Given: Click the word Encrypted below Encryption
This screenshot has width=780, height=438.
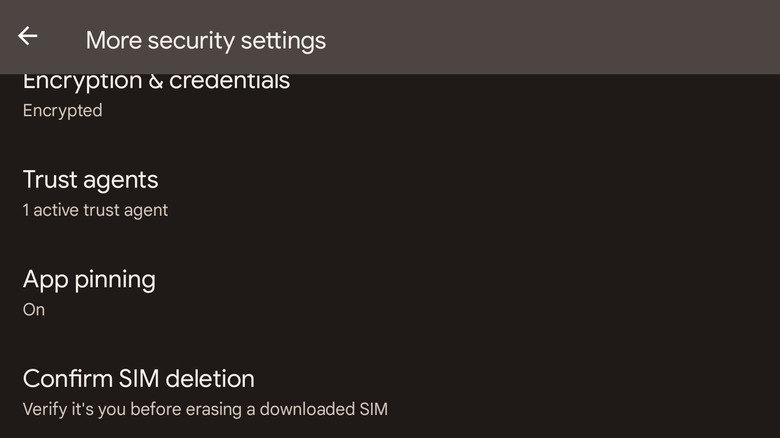Looking at the screenshot, I should coord(62,110).
